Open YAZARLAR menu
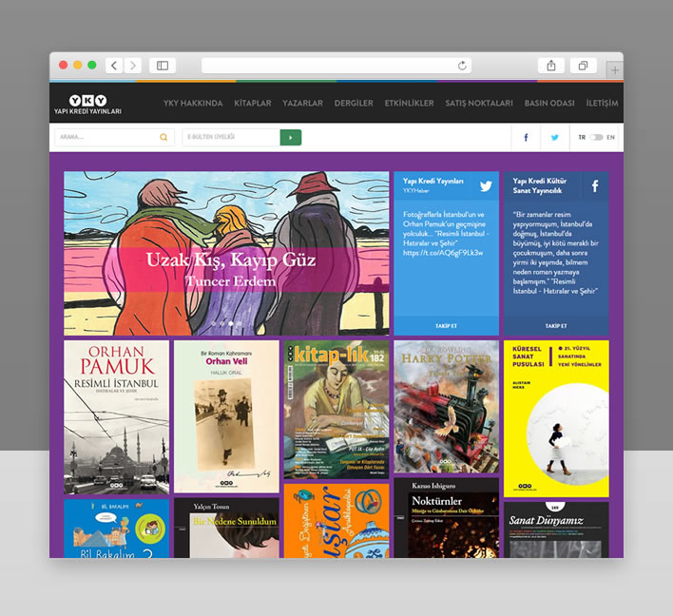The image size is (673, 616). click(302, 103)
